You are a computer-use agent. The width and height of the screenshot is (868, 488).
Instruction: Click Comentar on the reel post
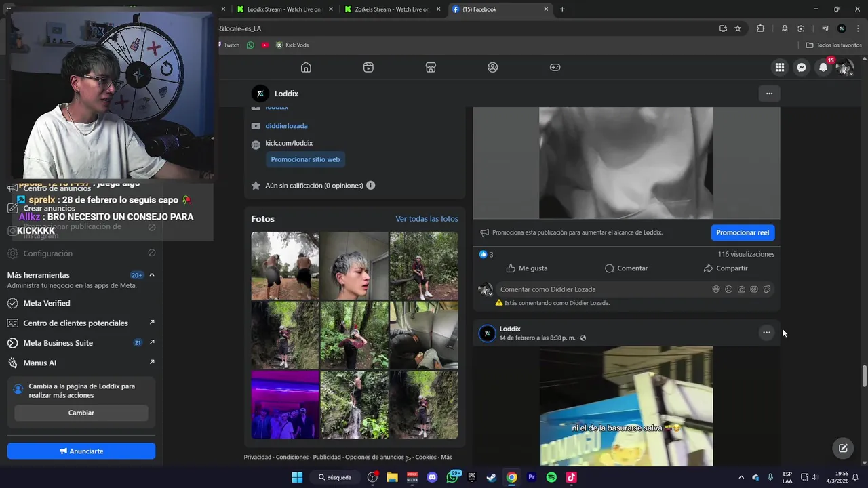click(x=626, y=268)
